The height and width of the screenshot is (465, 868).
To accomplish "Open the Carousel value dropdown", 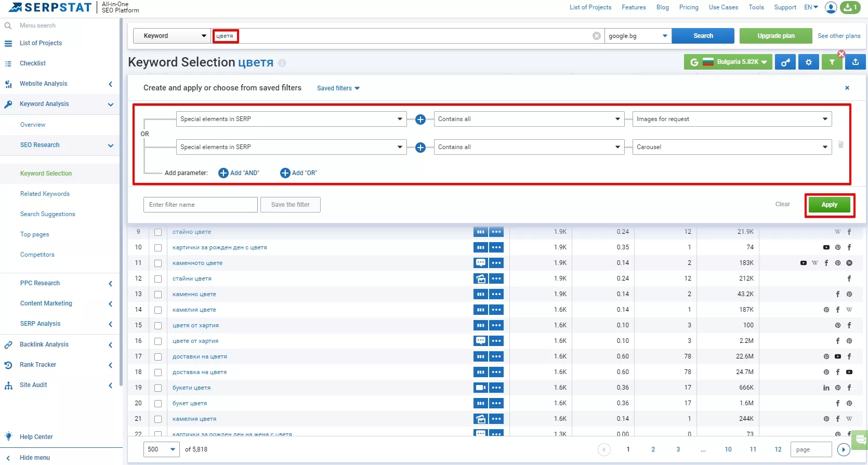I will pos(732,147).
